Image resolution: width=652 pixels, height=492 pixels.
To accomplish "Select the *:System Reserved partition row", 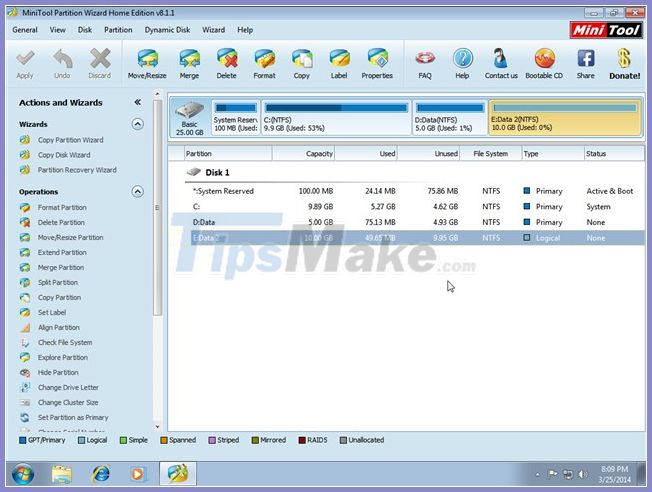I will pos(415,191).
